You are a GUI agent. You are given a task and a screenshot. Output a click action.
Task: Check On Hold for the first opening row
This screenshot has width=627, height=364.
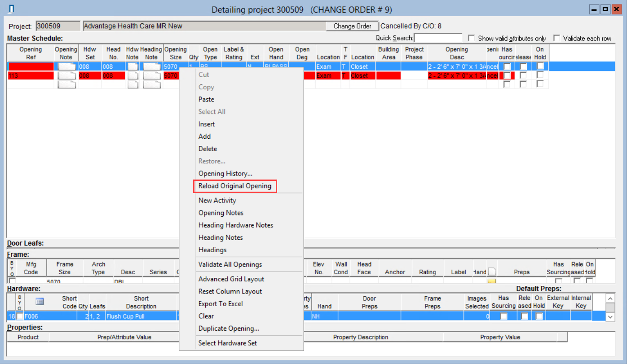tap(540, 66)
